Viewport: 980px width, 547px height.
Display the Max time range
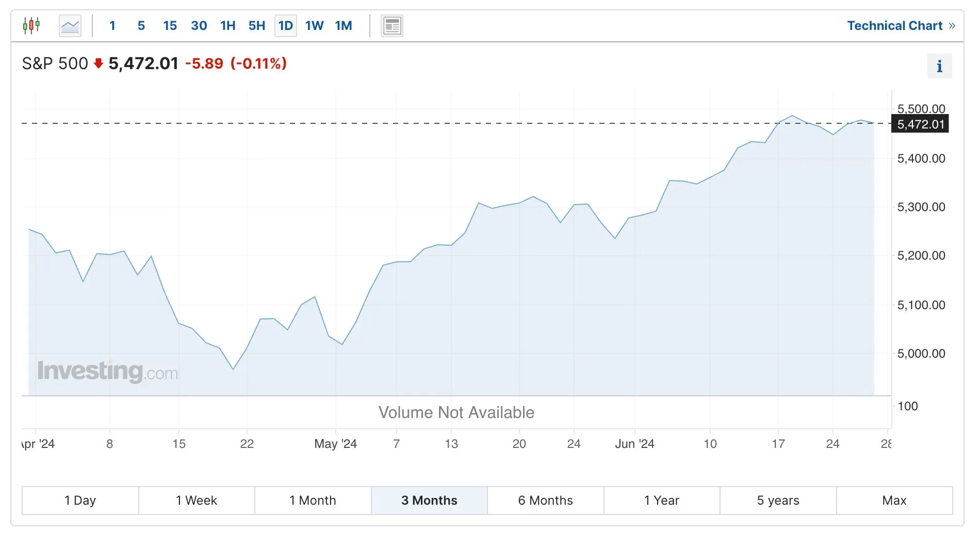point(894,501)
